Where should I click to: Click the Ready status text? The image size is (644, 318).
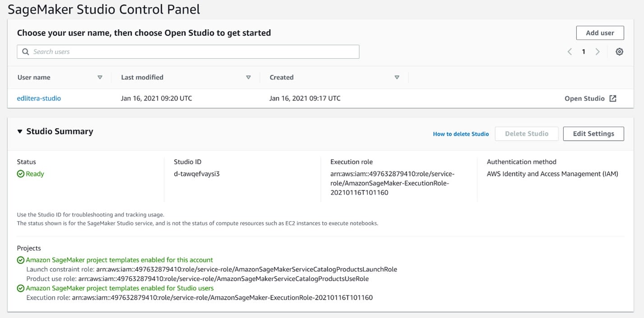(x=35, y=174)
